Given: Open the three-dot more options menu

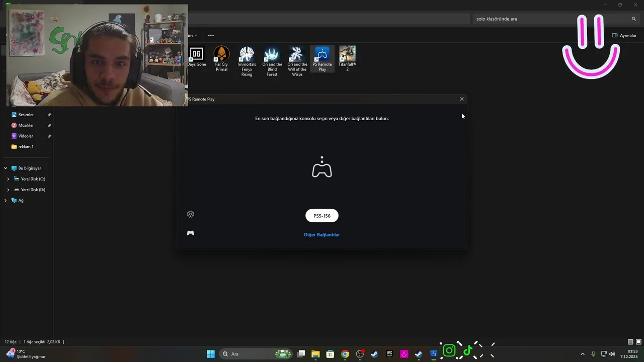Looking at the screenshot, I should pyautogui.click(x=211, y=35).
